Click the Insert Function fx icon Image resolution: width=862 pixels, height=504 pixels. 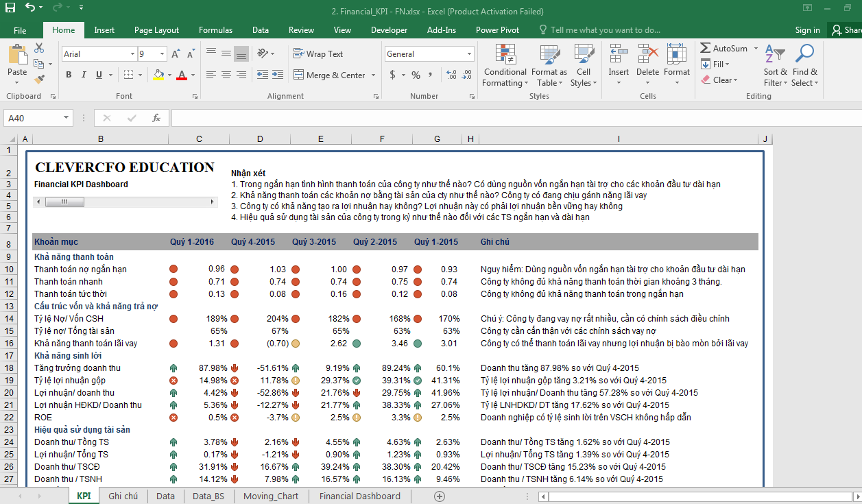click(156, 118)
